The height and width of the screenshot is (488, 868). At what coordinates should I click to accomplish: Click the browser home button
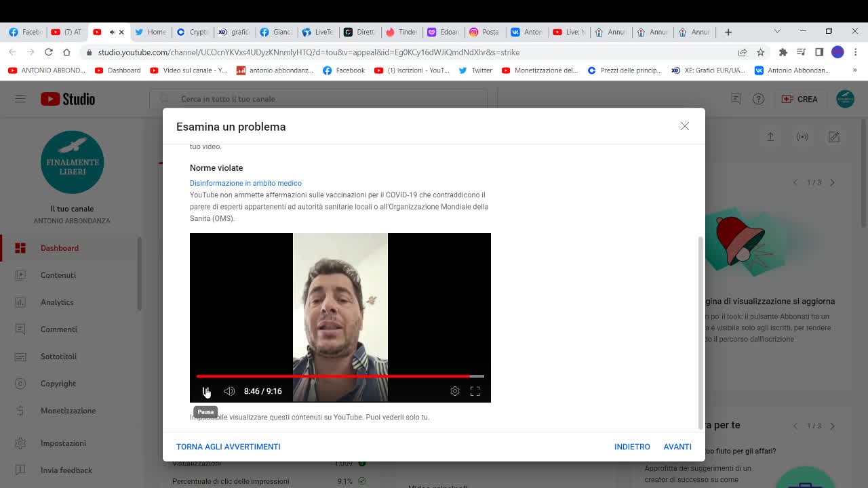point(66,52)
